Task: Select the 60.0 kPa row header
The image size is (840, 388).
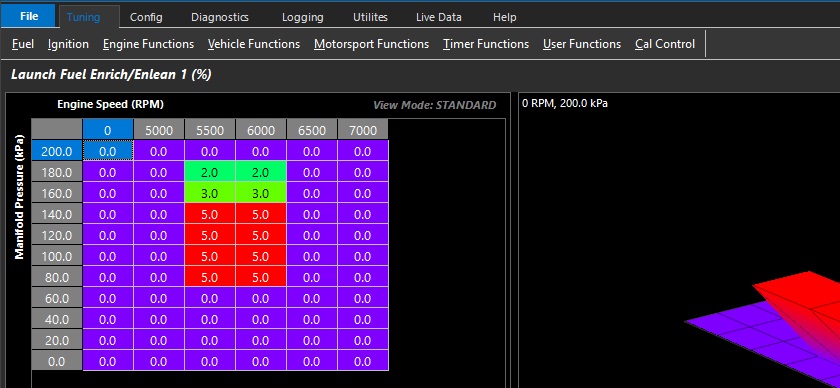Action: (x=57, y=299)
